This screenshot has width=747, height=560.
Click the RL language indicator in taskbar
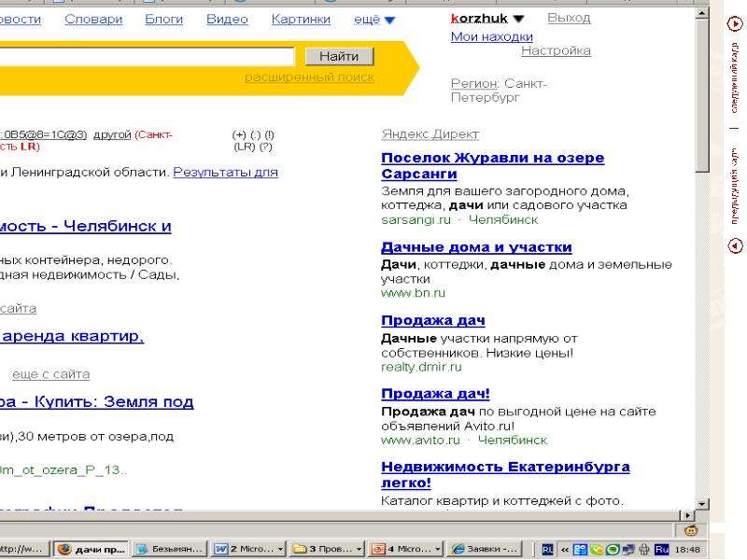coord(547,550)
